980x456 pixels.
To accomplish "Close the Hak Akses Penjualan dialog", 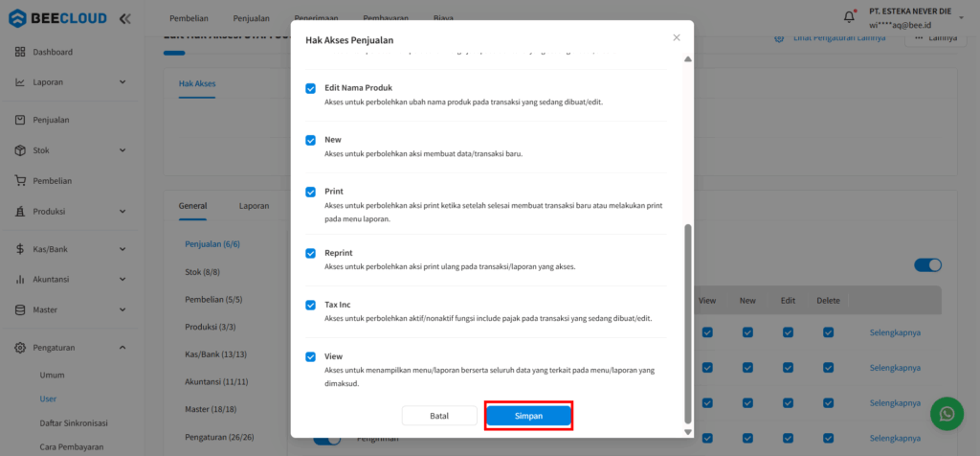I will coord(677,37).
